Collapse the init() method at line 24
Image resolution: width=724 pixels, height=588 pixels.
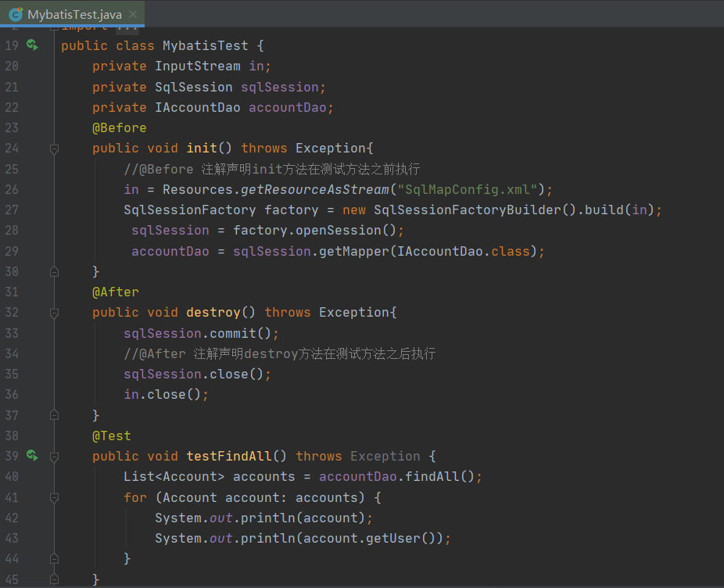pyautogui.click(x=54, y=149)
